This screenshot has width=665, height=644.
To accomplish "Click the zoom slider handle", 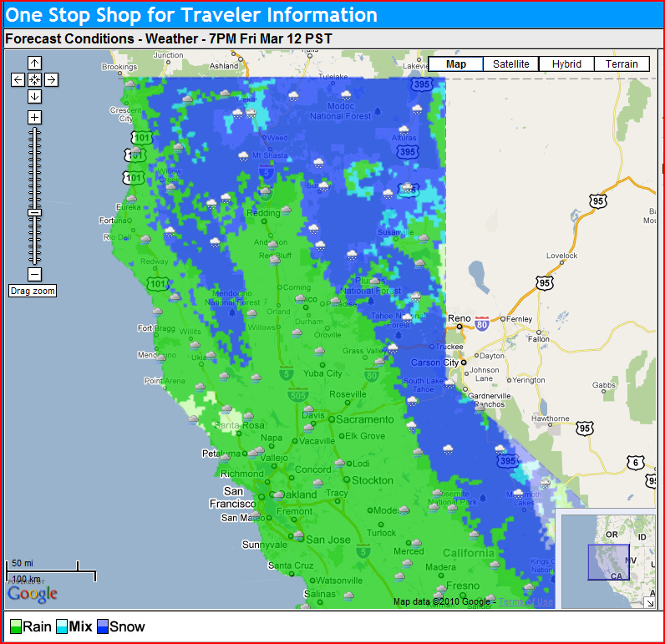I will [x=34, y=213].
